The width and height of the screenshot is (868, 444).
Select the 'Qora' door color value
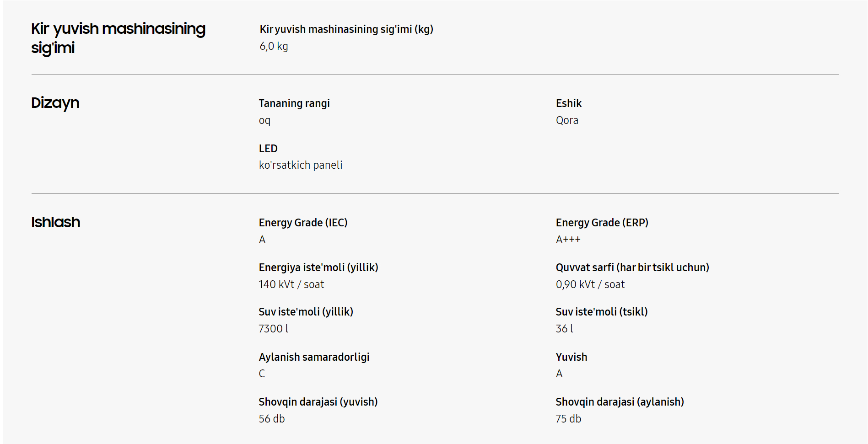[x=566, y=120]
